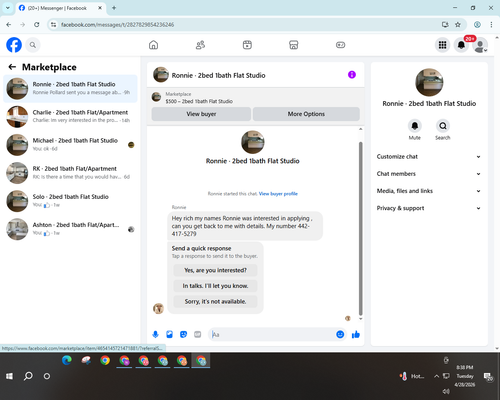Click the large listing avatar in the chat body
The width and height of the screenshot is (500, 400).
click(x=253, y=142)
